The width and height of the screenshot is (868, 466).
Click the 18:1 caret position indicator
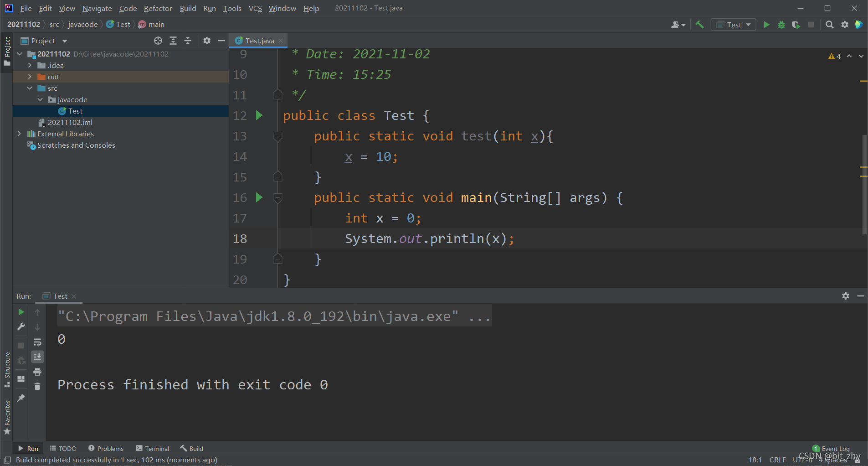755,460
